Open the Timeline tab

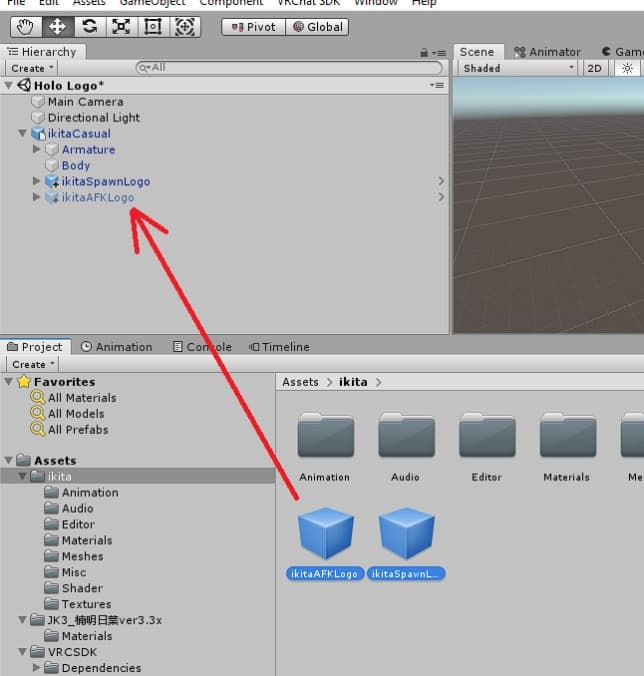click(279, 347)
